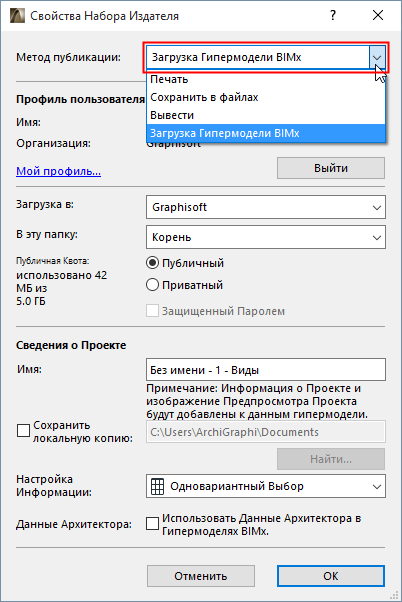Enable Сохранить локальную копию checkbox

coord(23,430)
